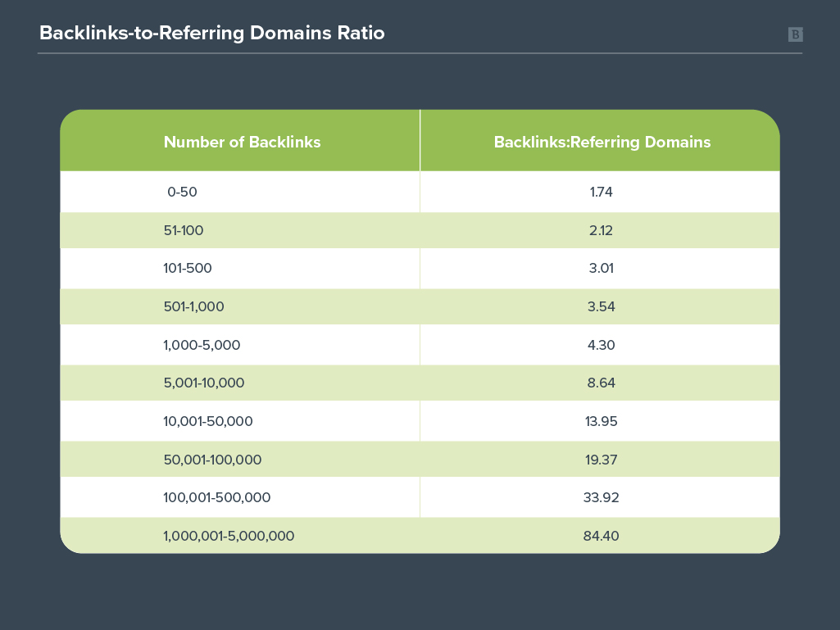Click the 0-50 backlinks range cell
Image resolution: width=840 pixels, height=630 pixels.
pos(183,193)
